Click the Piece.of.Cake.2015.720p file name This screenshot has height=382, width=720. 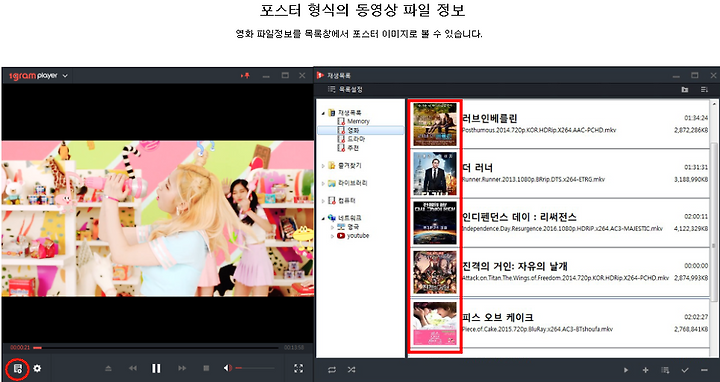(x=538, y=329)
